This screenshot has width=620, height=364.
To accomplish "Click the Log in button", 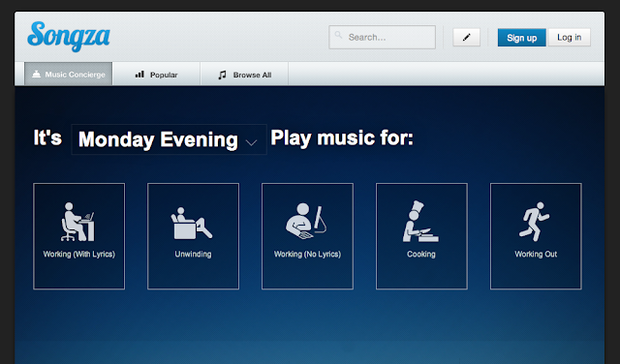I will [569, 37].
